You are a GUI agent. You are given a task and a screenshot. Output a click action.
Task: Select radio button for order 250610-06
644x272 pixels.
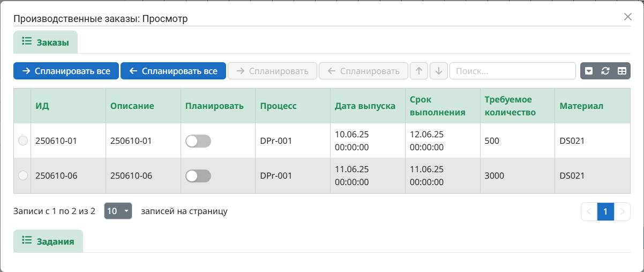(x=23, y=175)
